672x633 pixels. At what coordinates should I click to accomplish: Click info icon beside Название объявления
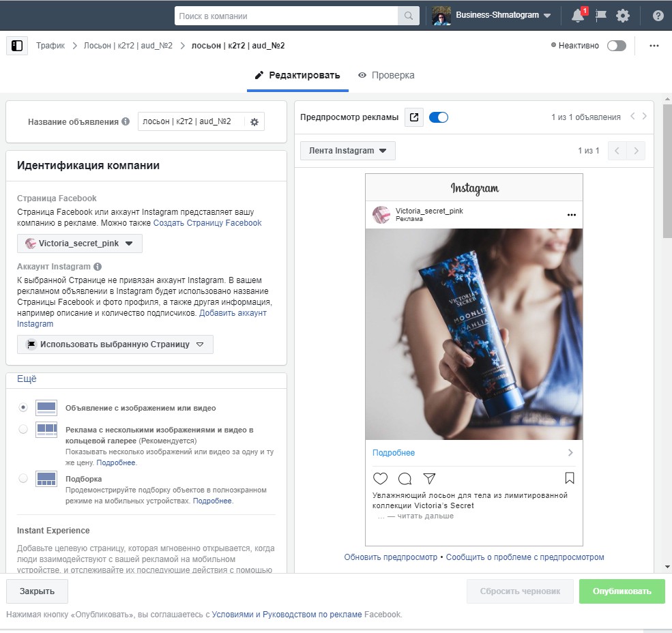pos(126,121)
